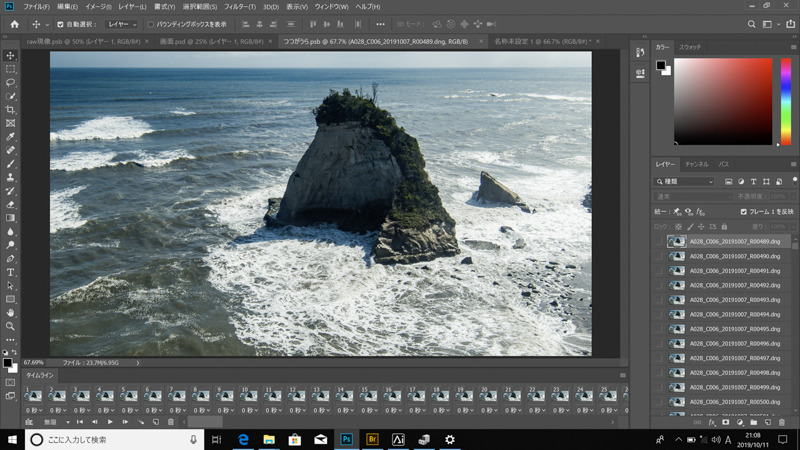
Task: Select frame 5 thumbnail in the timeline
Action: [129, 396]
